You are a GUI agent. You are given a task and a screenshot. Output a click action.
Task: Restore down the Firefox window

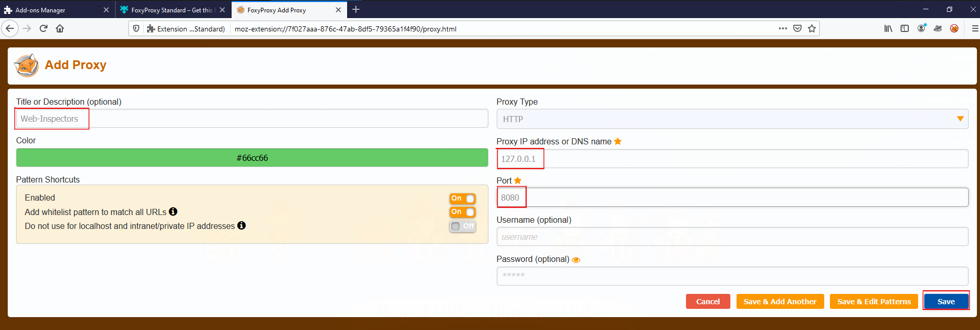tap(950, 9)
